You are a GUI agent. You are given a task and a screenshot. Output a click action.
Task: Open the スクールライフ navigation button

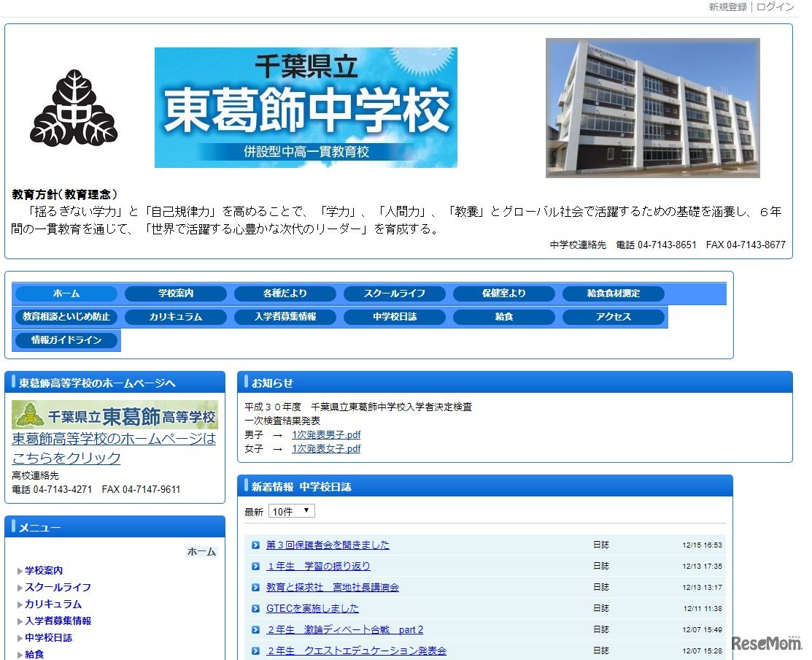394,293
